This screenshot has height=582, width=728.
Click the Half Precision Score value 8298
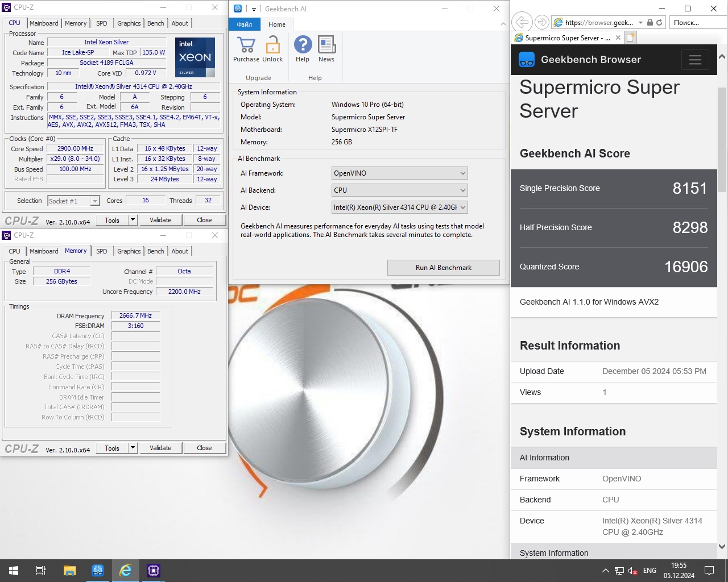click(x=690, y=228)
